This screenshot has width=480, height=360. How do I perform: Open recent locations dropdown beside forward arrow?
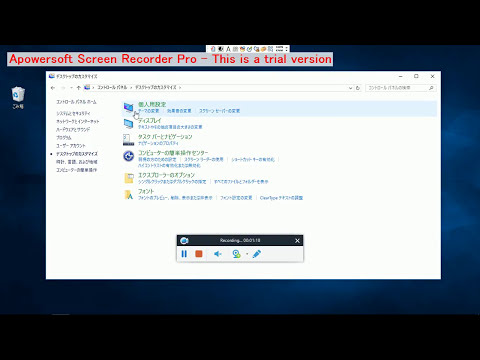click(x=71, y=88)
